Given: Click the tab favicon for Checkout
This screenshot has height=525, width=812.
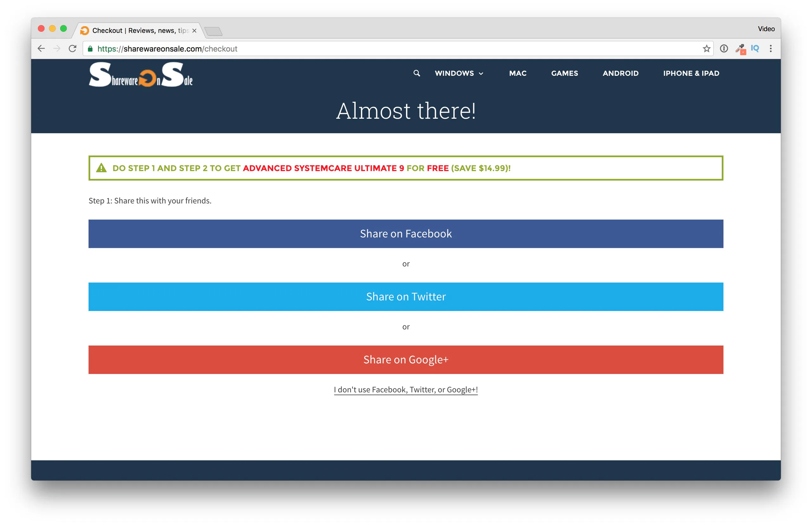Looking at the screenshot, I should [85, 31].
